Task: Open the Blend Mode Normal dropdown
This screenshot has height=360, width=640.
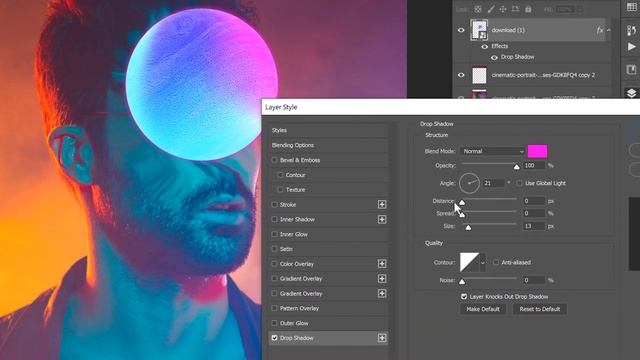Action: click(x=493, y=151)
